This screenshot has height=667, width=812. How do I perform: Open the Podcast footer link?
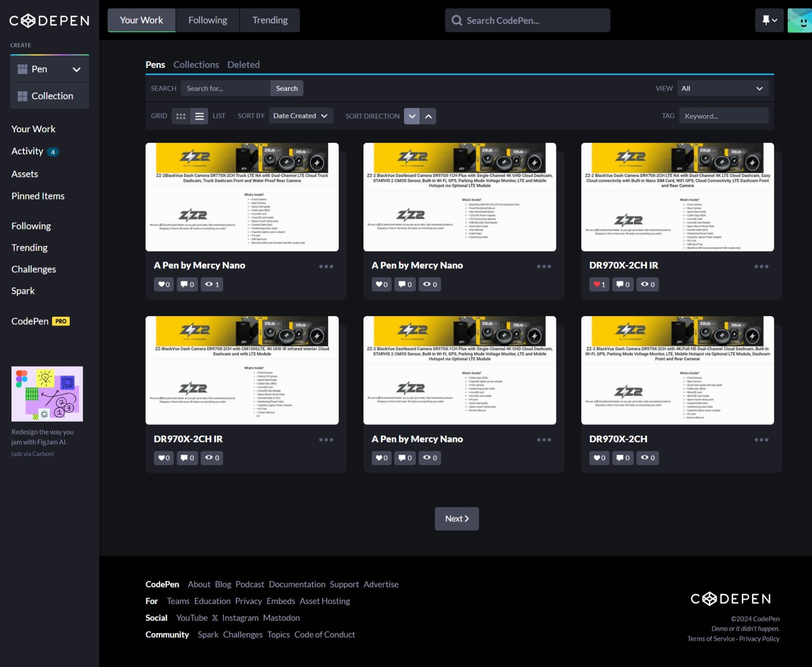pos(250,584)
